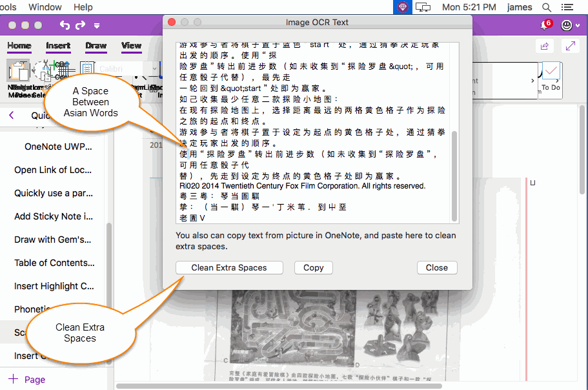Click the page list vertical scrollbar
Screen dimensions: 588x390
pos(109,292)
